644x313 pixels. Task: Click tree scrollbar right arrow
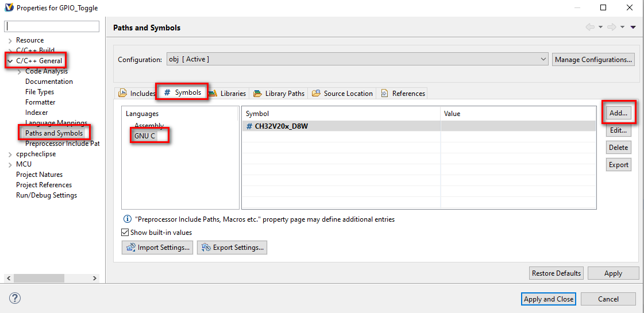click(x=94, y=278)
